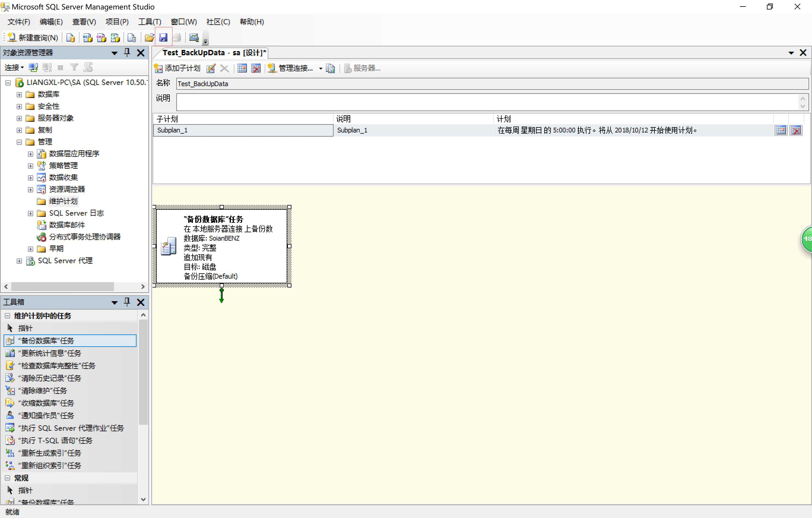Collapse the LIANGXL-PC\SA server node
Viewport: 812px width, 518px height.
pos(8,83)
